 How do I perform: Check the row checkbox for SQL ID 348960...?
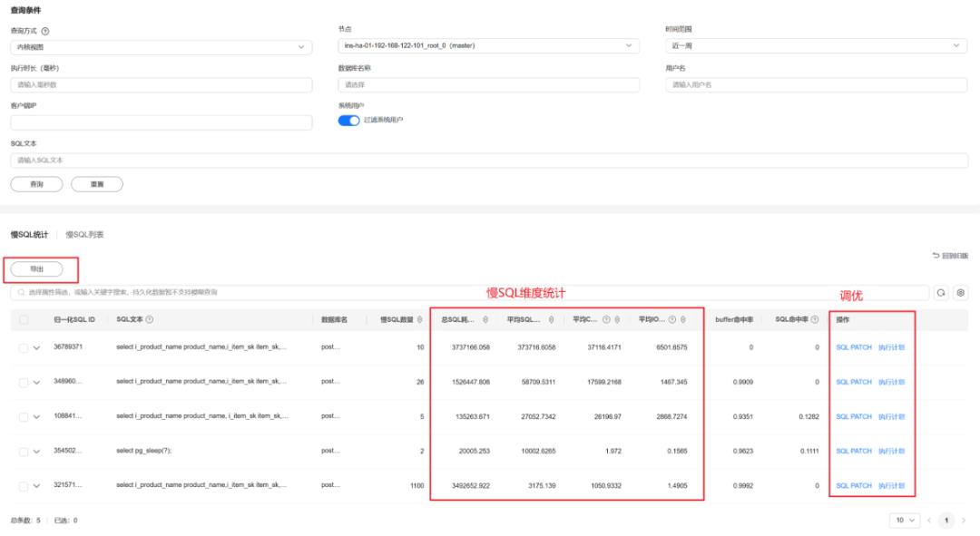23,383
